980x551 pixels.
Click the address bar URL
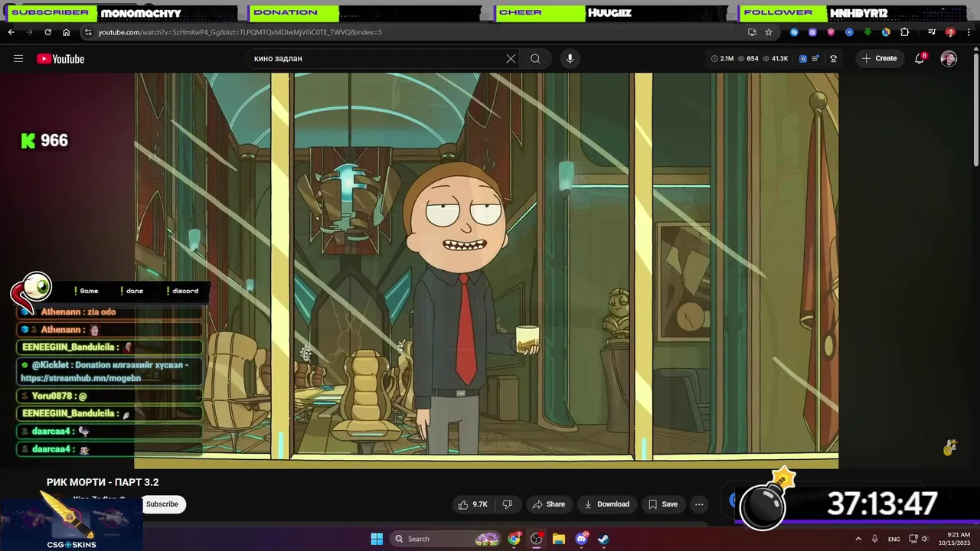coord(240,32)
